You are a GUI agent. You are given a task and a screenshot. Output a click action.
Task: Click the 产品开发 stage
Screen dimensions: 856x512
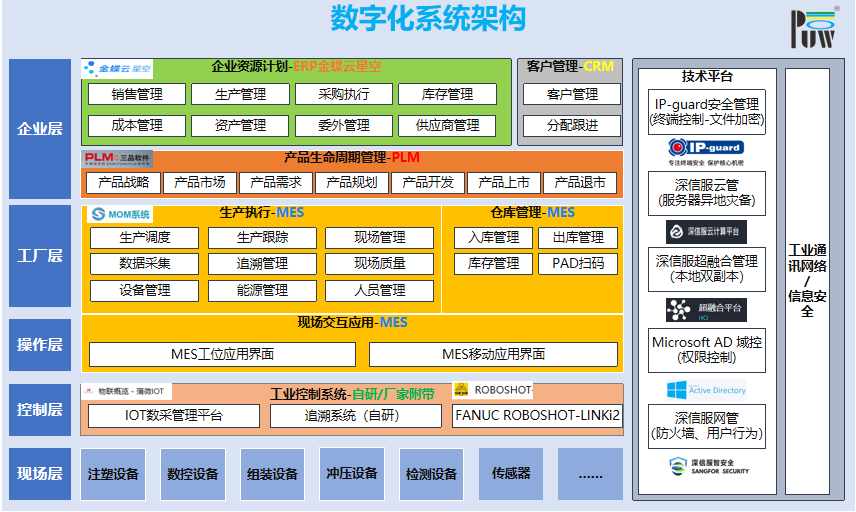[x=428, y=182]
